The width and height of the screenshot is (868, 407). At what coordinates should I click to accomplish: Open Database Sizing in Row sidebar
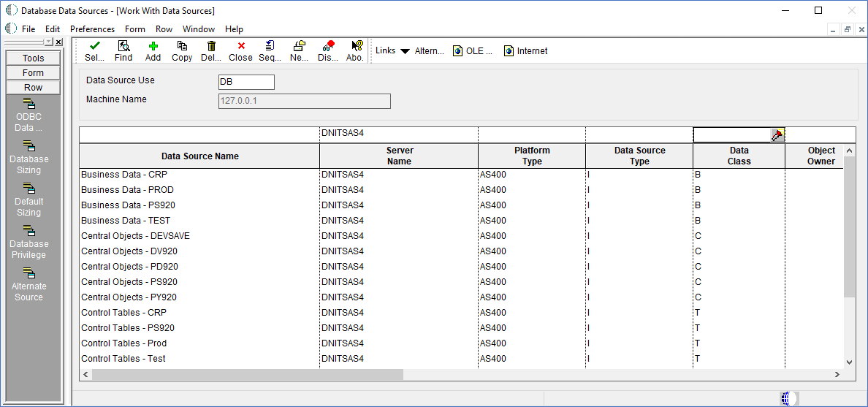29,157
